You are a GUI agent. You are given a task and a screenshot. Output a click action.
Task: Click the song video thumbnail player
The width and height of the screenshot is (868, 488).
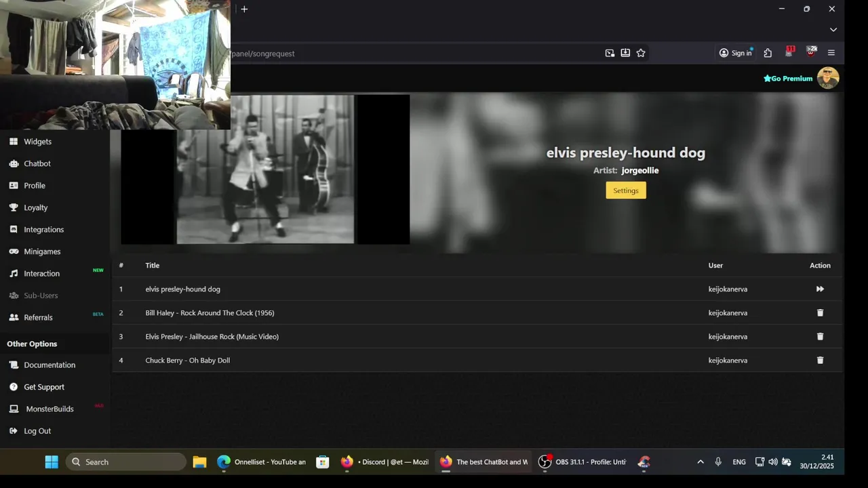pos(265,169)
